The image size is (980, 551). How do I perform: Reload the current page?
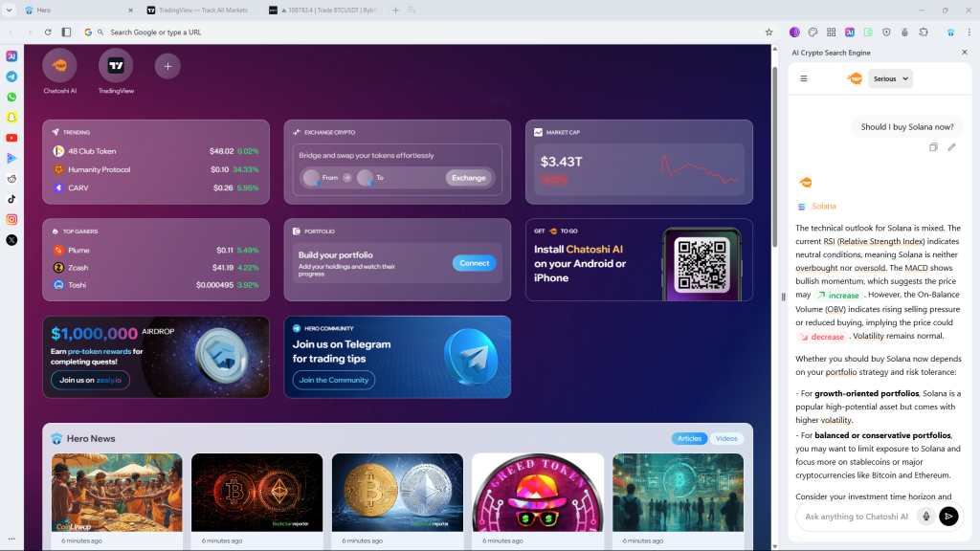[x=48, y=32]
